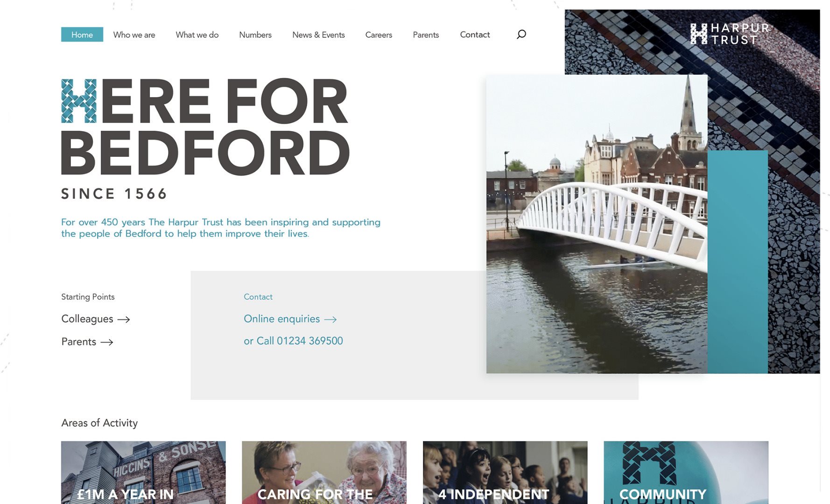Select the 4 Independent activity card

pyautogui.click(x=505, y=472)
